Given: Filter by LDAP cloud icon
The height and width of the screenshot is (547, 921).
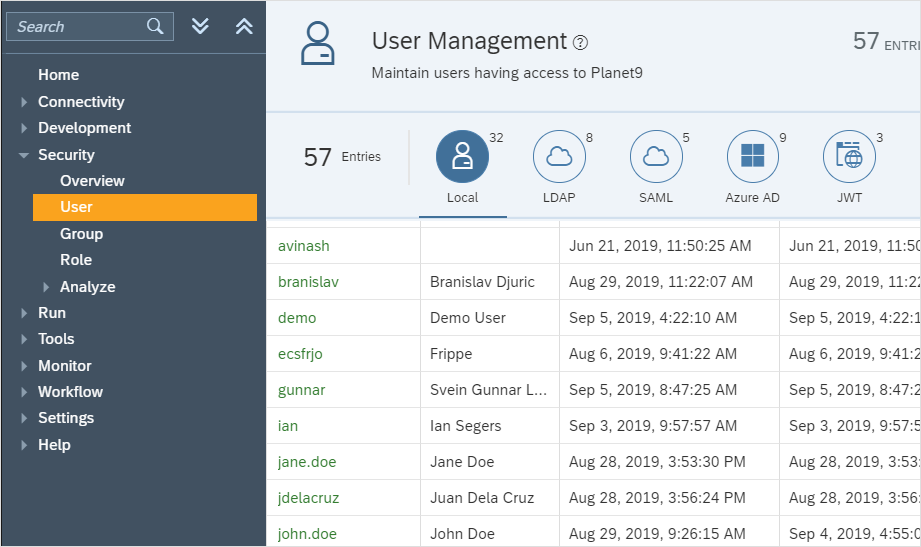Looking at the screenshot, I should click(x=559, y=156).
